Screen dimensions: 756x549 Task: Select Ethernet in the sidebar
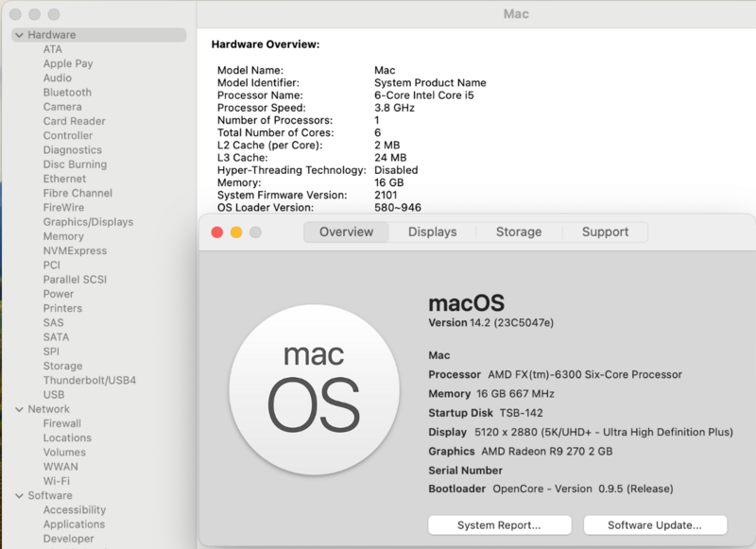(64, 179)
